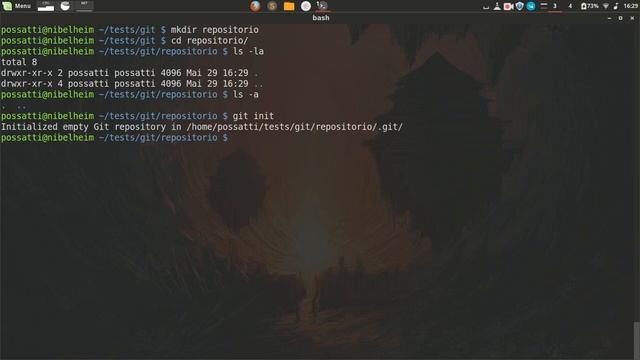The height and width of the screenshot is (360, 640).
Task: Click the two-bar tray icon
Action: point(543,5)
